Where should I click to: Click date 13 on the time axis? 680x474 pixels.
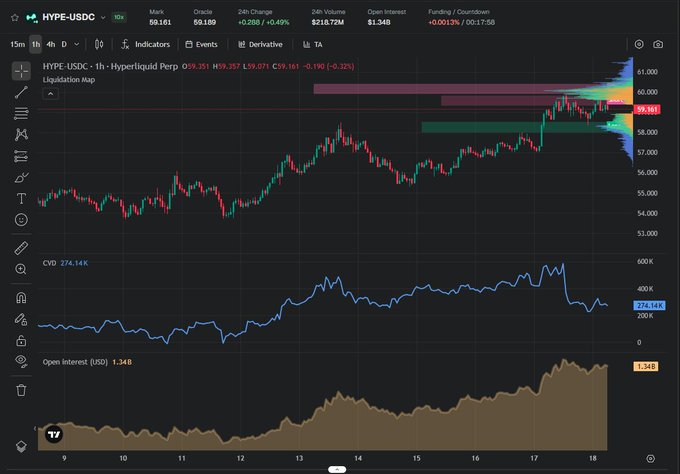(x=299, y=458)
